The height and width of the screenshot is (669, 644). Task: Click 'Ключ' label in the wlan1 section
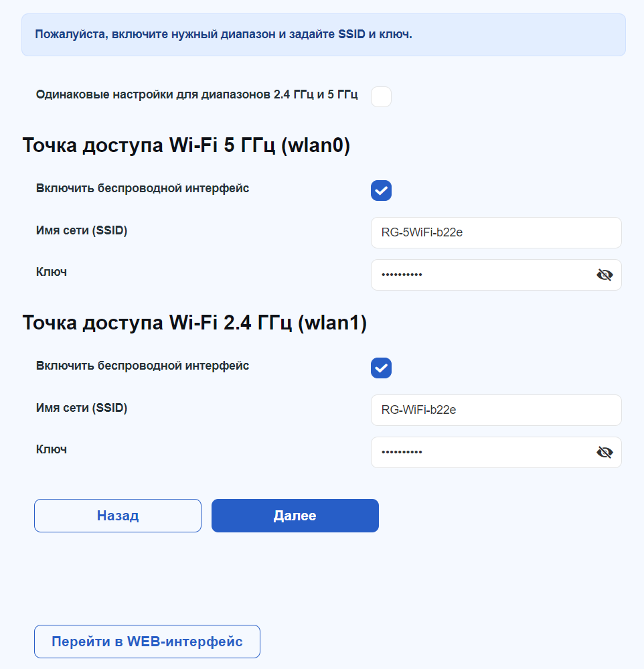pos(52,449)
